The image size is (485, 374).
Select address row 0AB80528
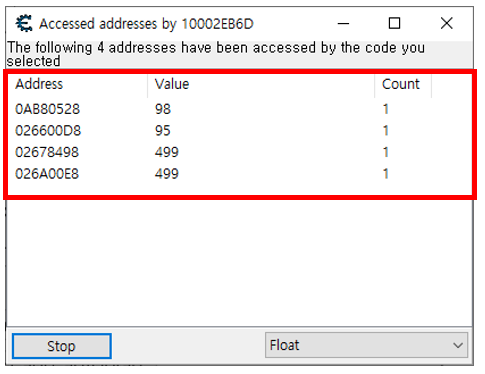pos(239,109)
